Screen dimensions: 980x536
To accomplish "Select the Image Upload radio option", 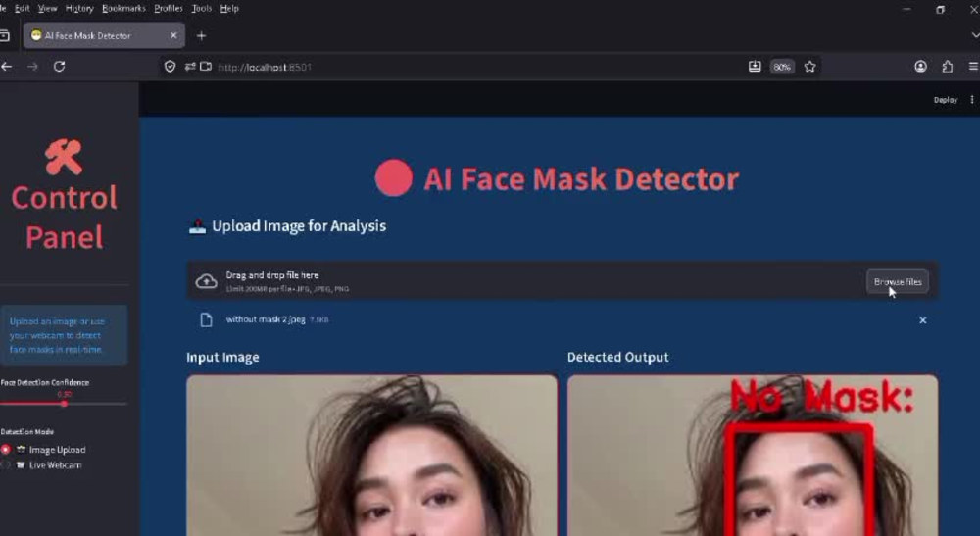I will coord(6,449).
